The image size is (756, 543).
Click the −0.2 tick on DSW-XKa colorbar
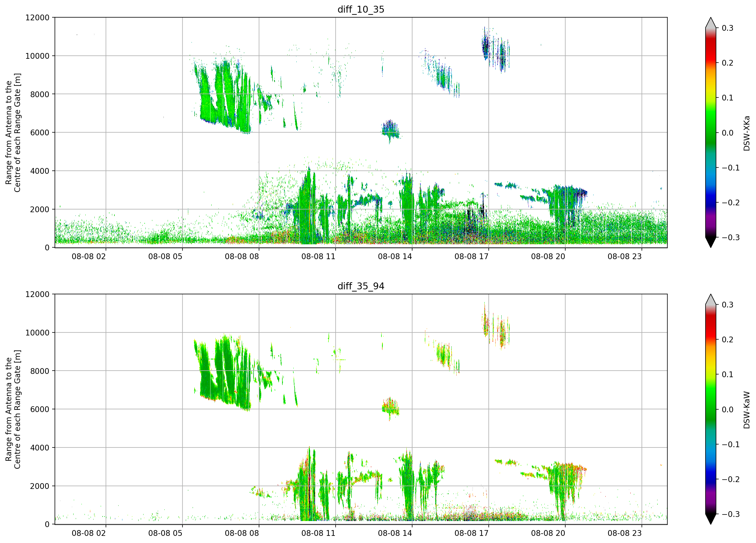point(731,202)
